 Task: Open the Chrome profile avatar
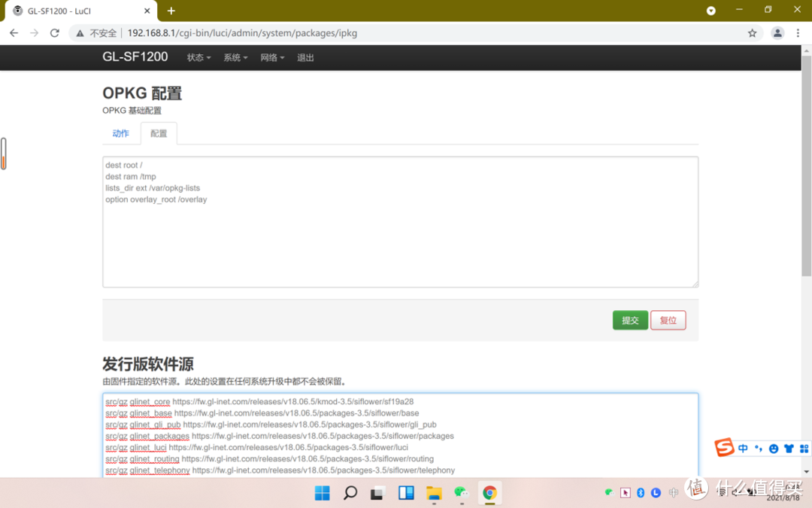pyautogui.click(x=777, y=33)
